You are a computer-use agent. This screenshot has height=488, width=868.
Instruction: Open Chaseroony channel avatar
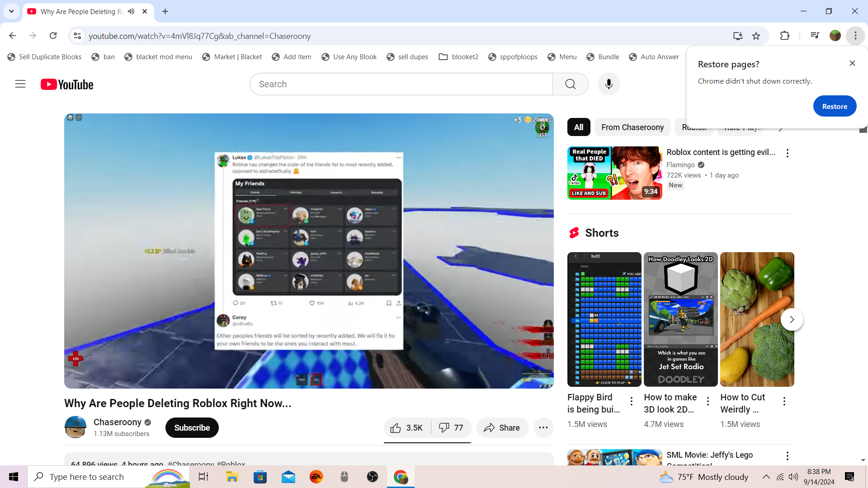pyautogui.click(x=75, y=427)
